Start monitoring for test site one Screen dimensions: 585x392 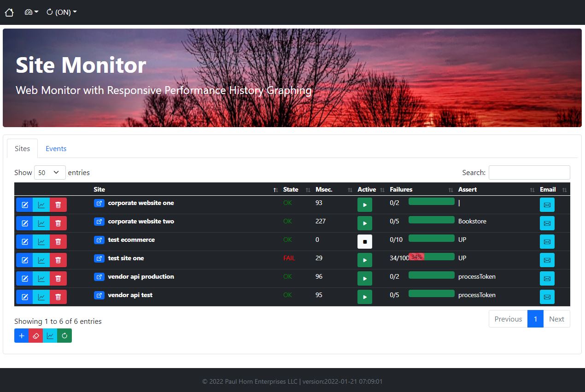pyautogui.click(x=364, y=260)
